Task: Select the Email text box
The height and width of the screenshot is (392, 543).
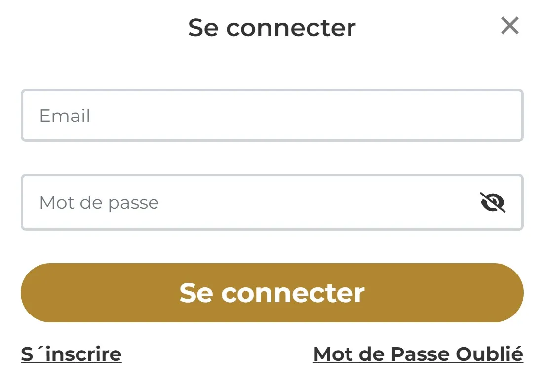Action: click(271, 116)
